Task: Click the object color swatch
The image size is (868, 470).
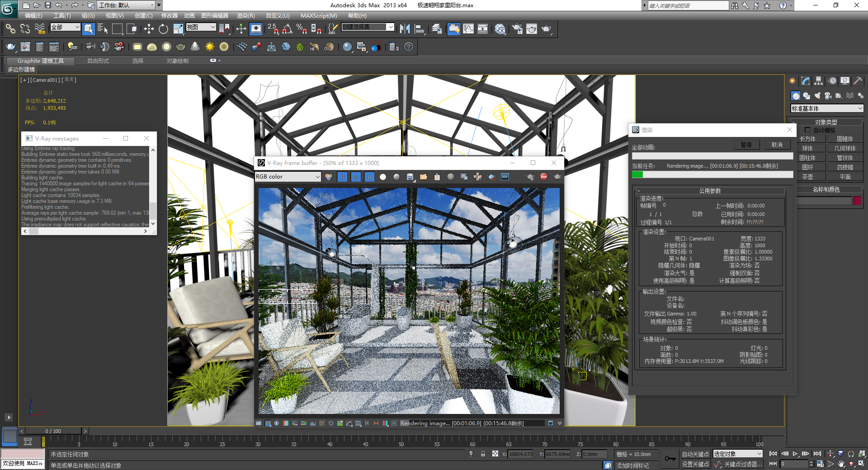Action: point(857,201)
